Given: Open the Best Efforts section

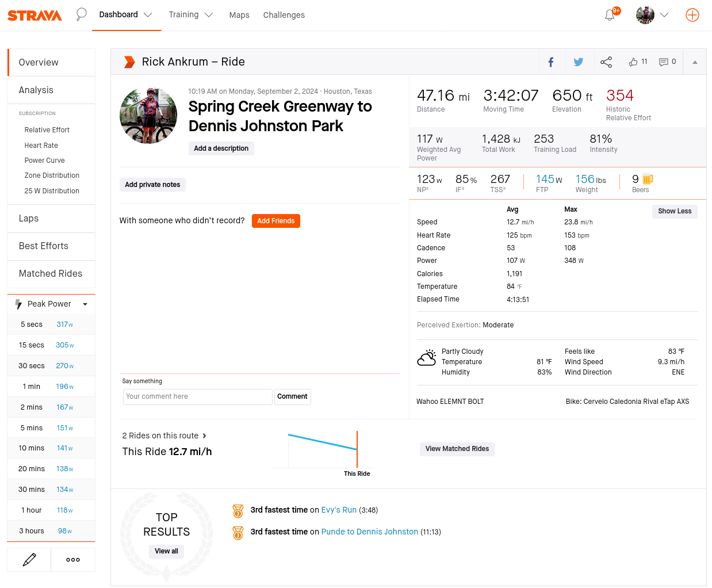Looking at the screenshot, I should [x=52, y=246].
